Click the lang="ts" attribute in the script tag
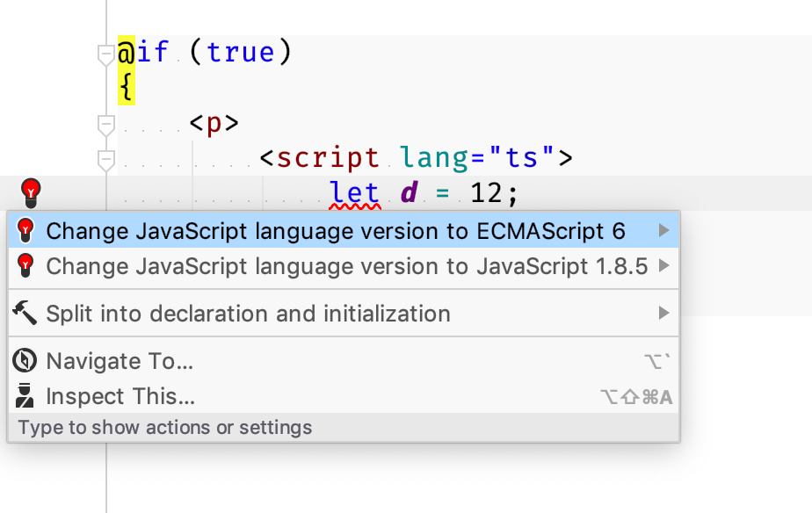This screenshot has height=513, width=812. point(477,158)
